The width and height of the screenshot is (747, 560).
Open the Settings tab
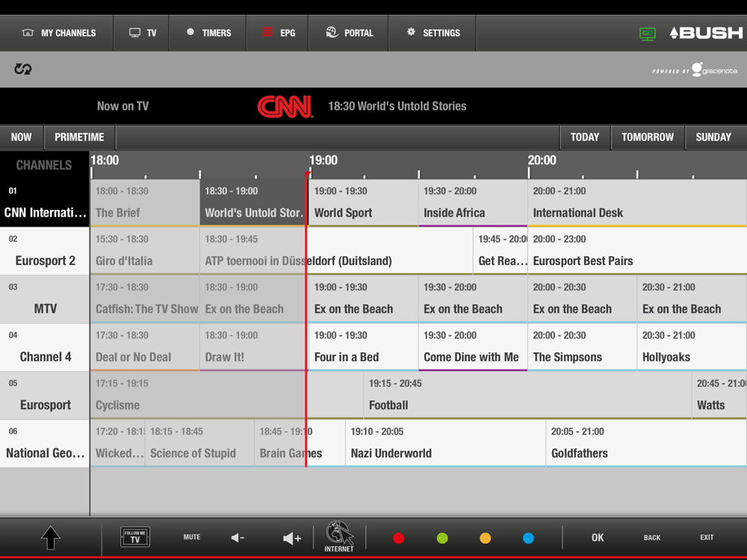click(433, 33)
